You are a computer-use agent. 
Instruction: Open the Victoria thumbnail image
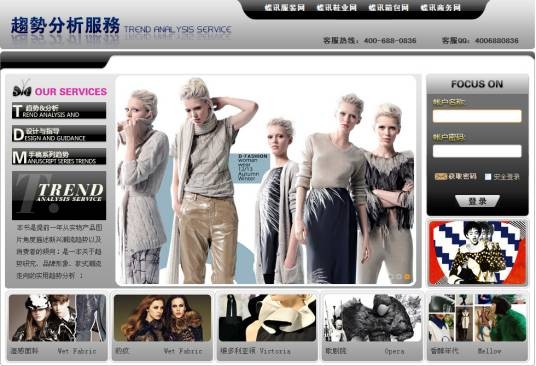coord(267,318)
